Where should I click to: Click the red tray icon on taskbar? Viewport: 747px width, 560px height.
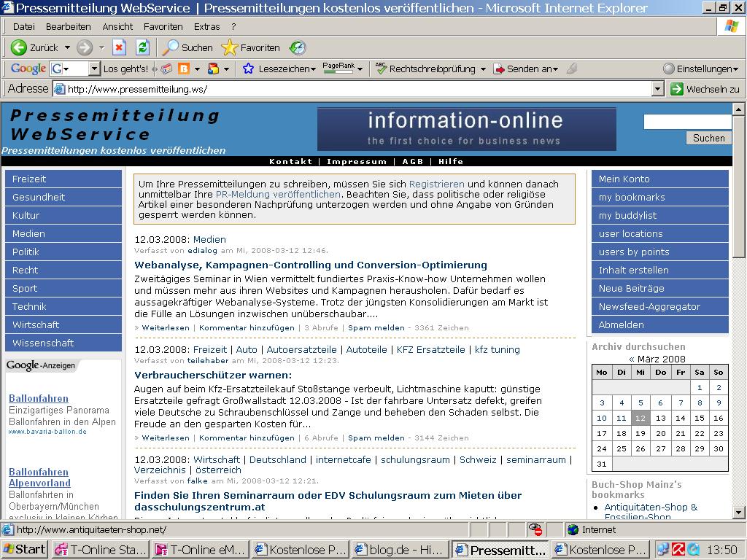click(678, 550)
